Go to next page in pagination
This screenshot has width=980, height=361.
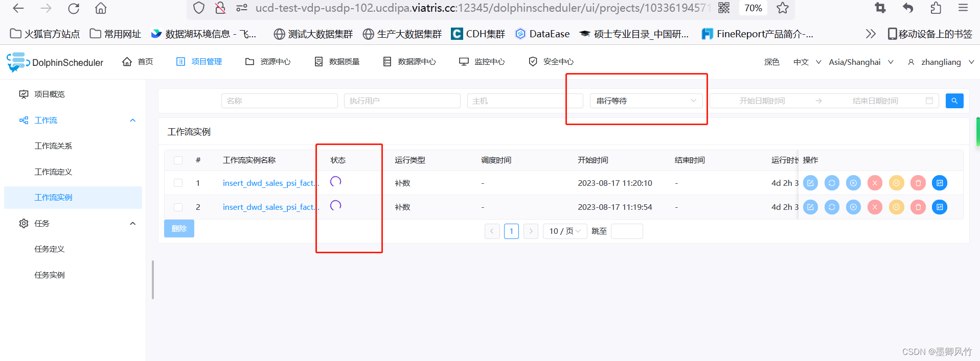531,231
